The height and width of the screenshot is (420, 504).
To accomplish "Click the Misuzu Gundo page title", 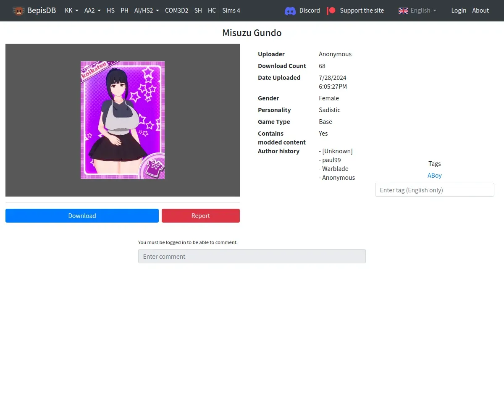I will click(252, 33).
